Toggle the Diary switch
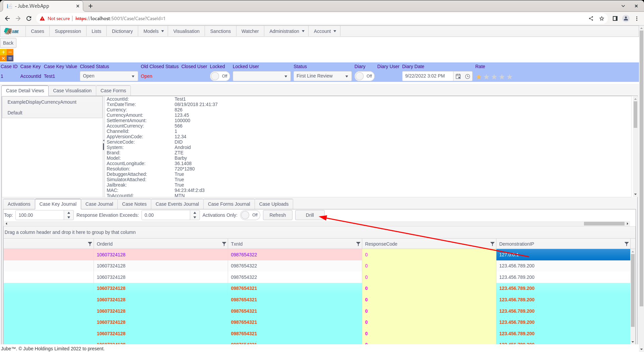 click(365, 76)
